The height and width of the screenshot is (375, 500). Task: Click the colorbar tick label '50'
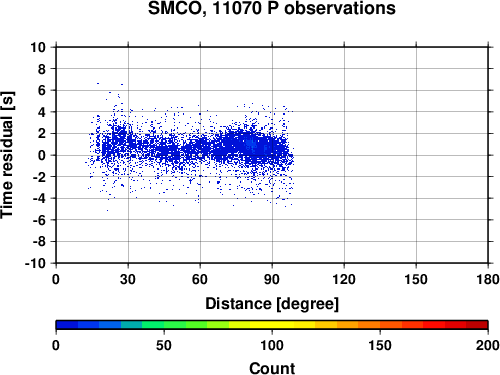(164, 345)
